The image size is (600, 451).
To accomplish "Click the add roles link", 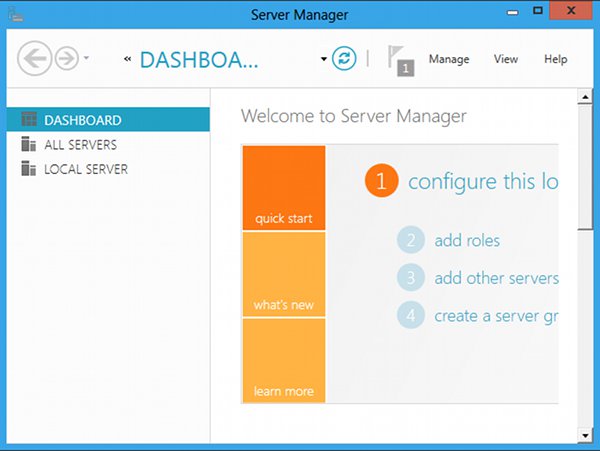I will tap(467, 241).
